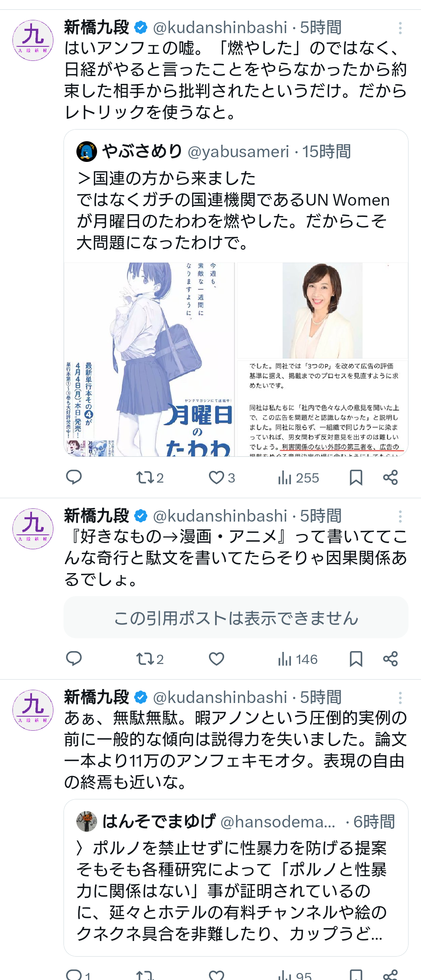Open the 月曜日のたわわ manga image
421x980 pixels.
click(x=149, y=359)
